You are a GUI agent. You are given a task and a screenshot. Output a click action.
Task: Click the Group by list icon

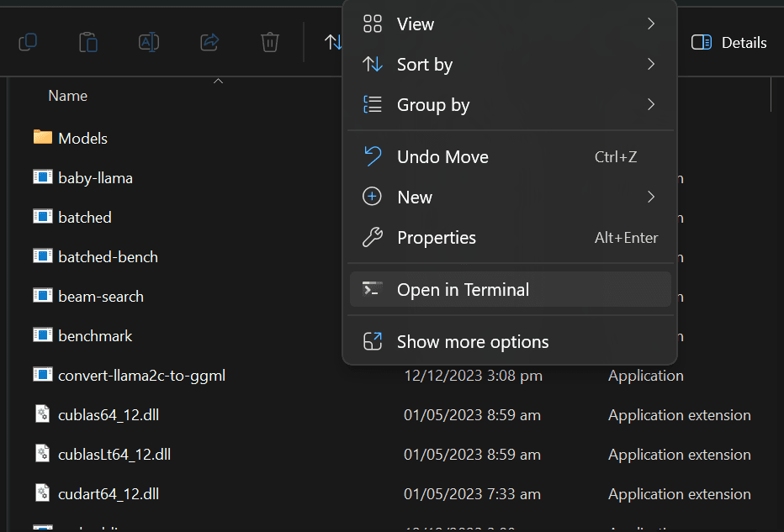tap(373, 104)
